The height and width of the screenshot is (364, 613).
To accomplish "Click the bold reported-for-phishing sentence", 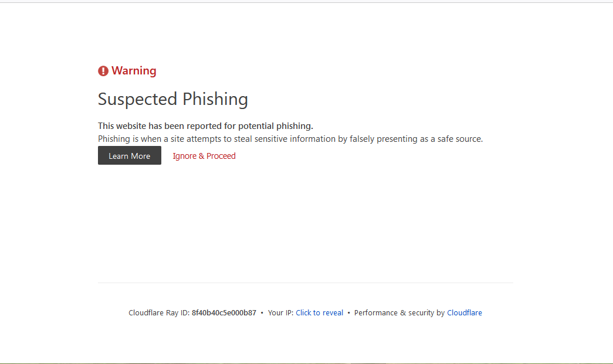I will 205,125.
